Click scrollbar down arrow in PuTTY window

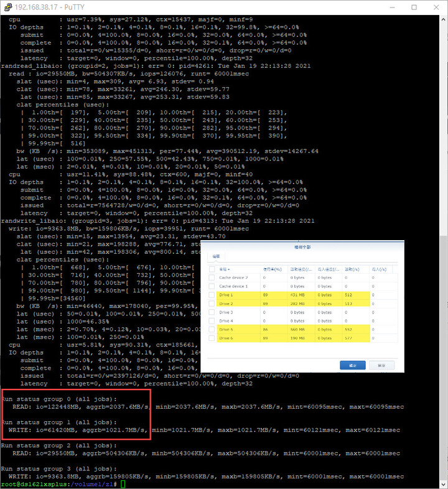coord(443,484)
